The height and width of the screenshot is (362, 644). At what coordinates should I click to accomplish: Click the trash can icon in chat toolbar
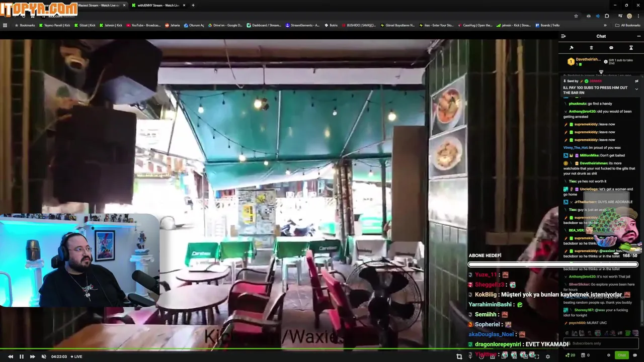[x=591, y=48]
